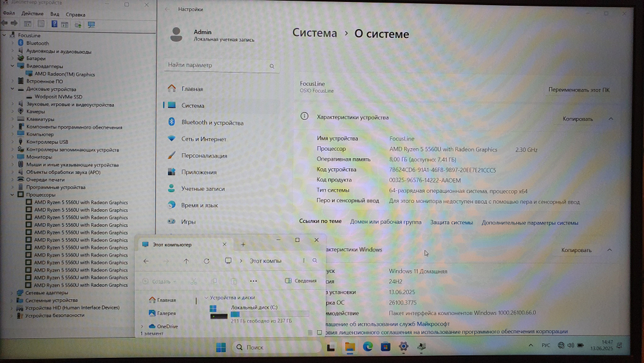Click Система in the breadcrumb header
Viewport: 644px width, 363px height.
coord(315,33)
